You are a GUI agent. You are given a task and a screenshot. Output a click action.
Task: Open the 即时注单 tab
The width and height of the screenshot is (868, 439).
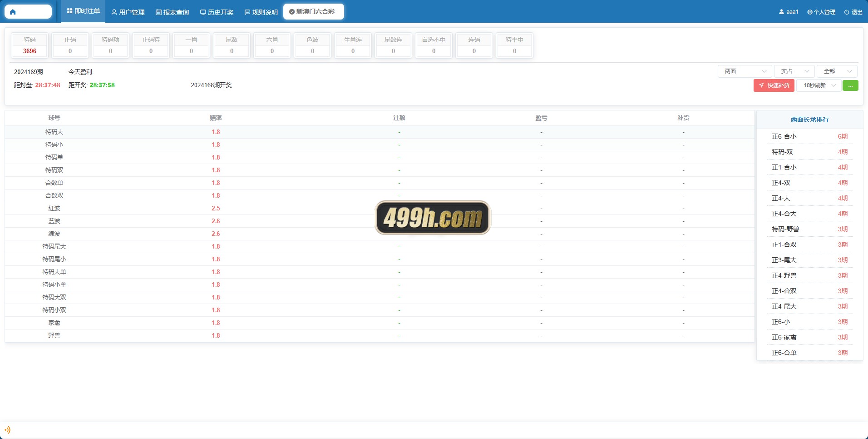tap(83, 11)
